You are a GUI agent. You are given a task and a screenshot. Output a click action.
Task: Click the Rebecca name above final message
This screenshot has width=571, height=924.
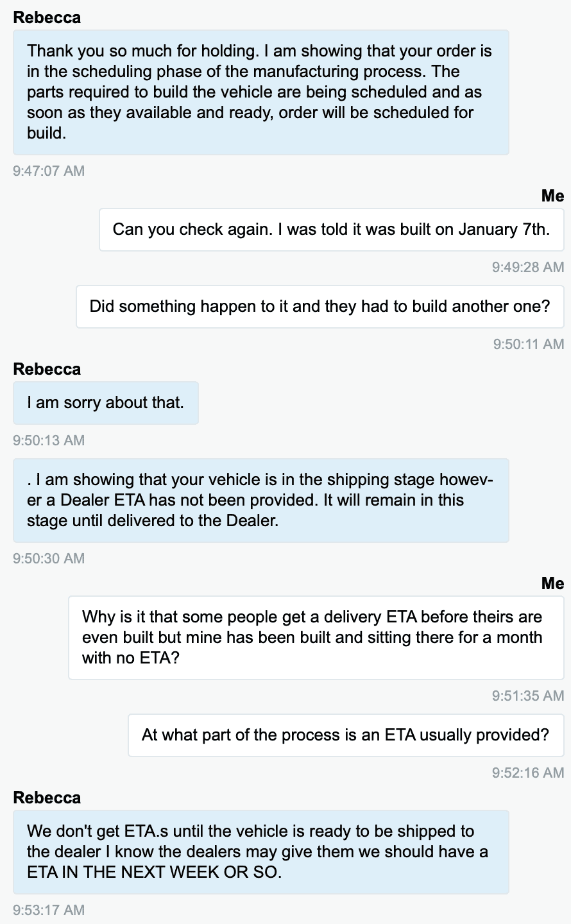47,798
